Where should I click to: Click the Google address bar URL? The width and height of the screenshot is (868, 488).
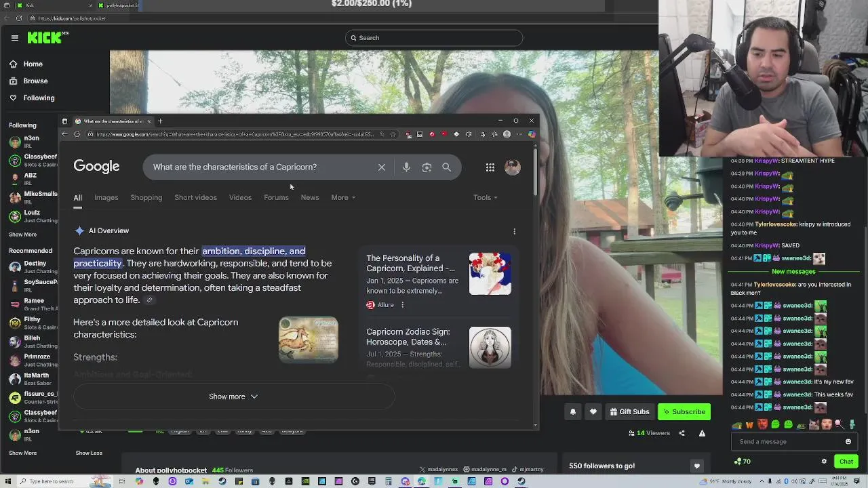click(x=235, y=134)
